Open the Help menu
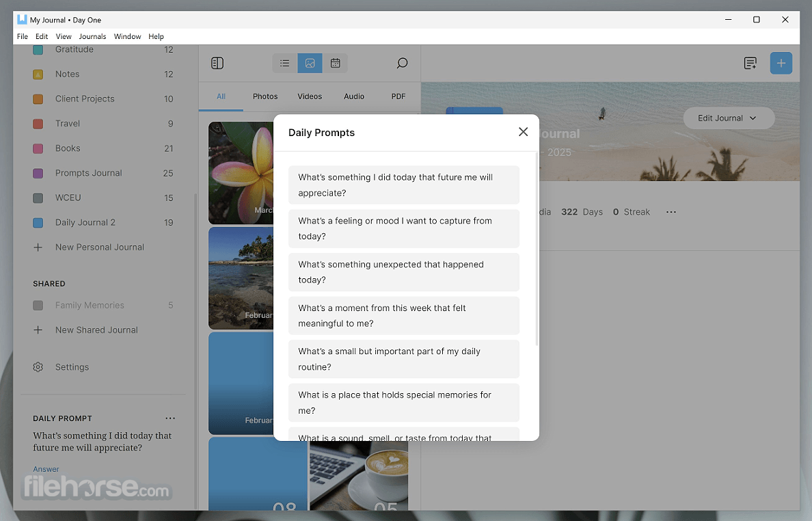 tap(156, 36)
